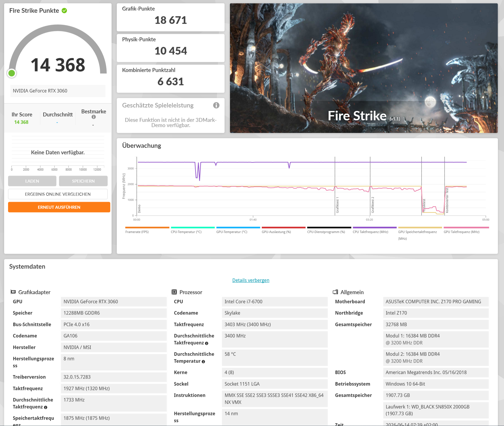Click the green validation checkmark icon
The width and height of the screenshot is (504, 426).
click(x=64, y=10)
